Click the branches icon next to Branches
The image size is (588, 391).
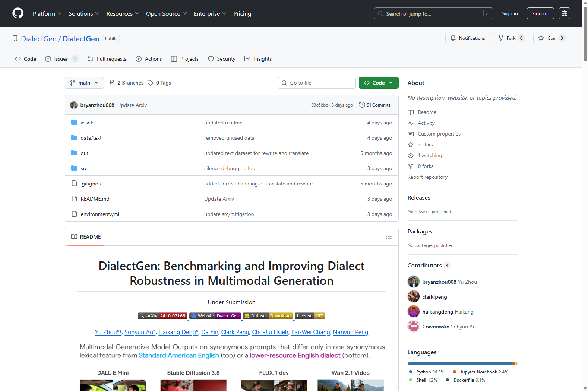[112, 83]
